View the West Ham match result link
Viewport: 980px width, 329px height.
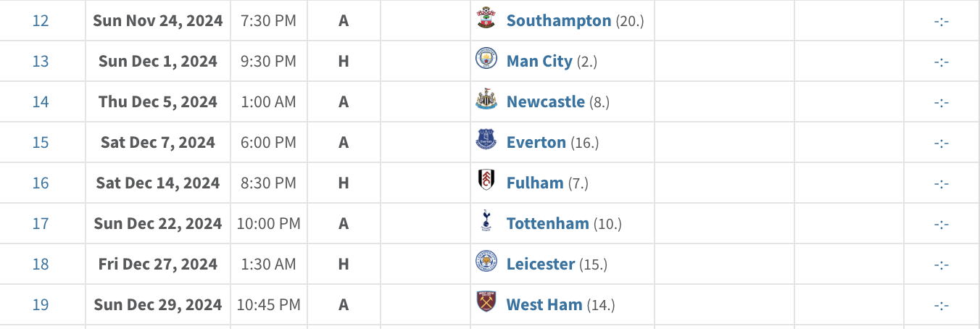coord(942,304)
